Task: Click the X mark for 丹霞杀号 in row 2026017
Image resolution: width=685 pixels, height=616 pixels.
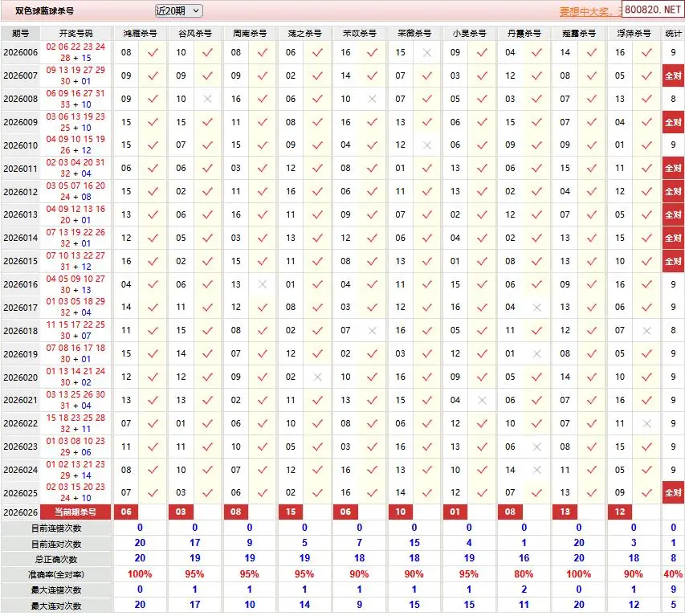Action: 536,308
